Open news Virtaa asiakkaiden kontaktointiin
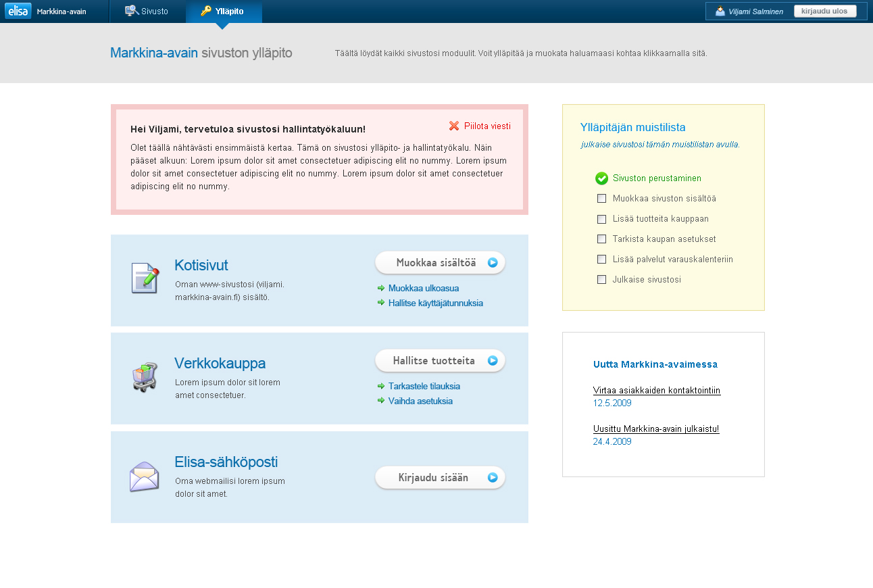Image resolution: width=873 pixels, height=588 pixels. point(657,391)
